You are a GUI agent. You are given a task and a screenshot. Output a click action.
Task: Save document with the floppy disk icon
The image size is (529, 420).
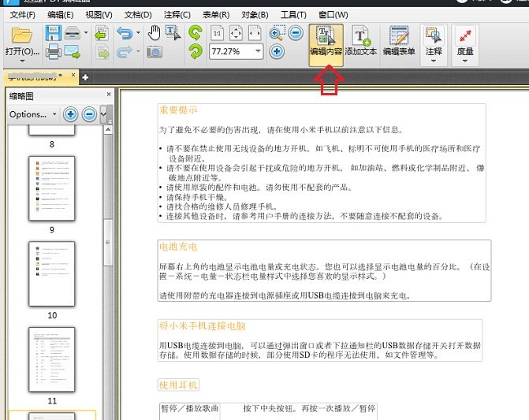(x=54, y=33)
